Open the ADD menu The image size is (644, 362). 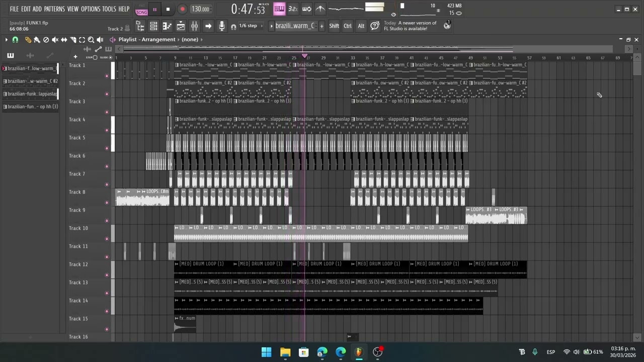pos(37,9)
